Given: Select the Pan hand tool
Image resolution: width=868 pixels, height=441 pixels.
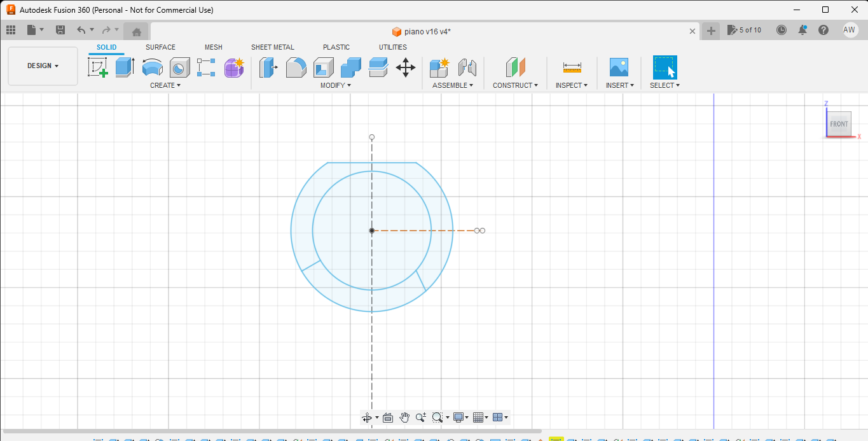Looking at the screenshot, I should pyautogui.click(x=404, y=417).
